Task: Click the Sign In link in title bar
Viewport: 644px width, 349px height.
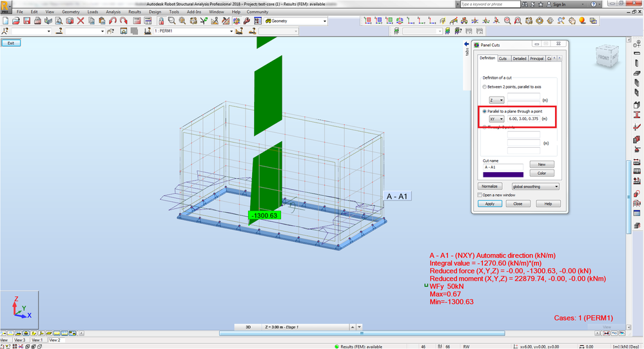Action: coord(559,4)
